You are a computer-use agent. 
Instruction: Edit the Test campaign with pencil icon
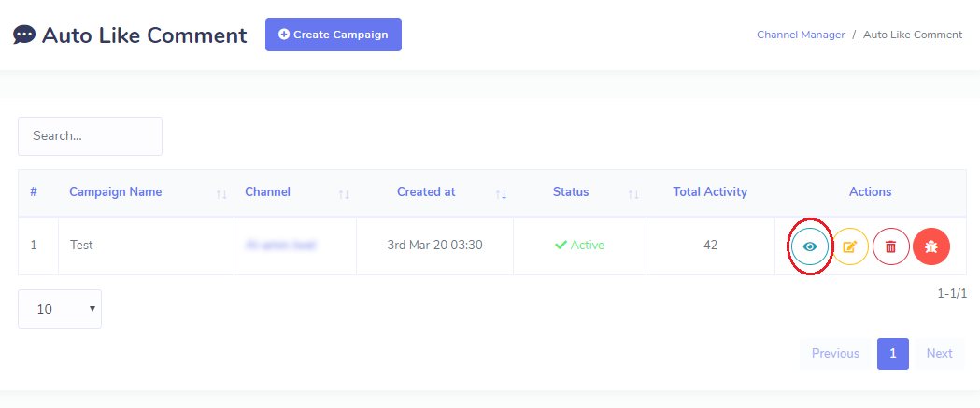(850, 246)
